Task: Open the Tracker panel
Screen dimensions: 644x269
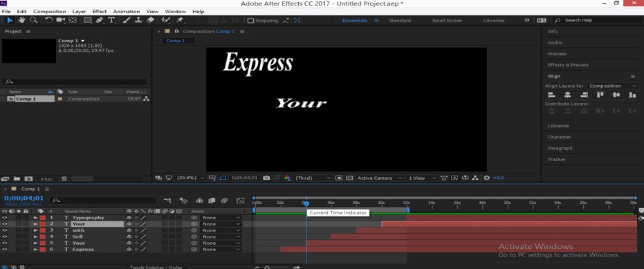Action: point(557,159)
